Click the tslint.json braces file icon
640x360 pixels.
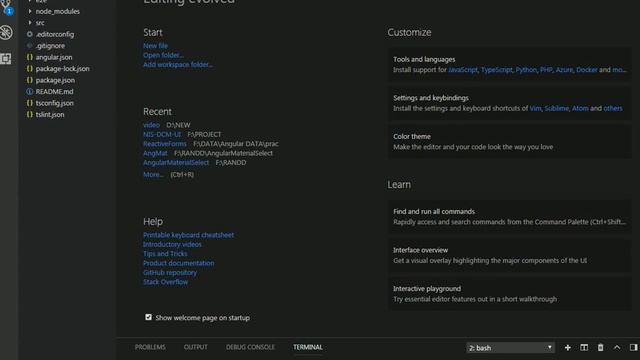29,114
